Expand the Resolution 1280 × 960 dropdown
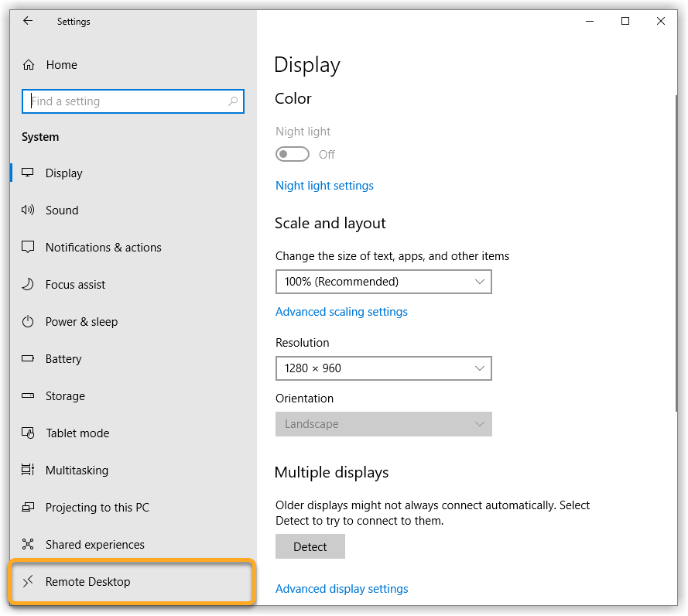 tap(383, 368)
